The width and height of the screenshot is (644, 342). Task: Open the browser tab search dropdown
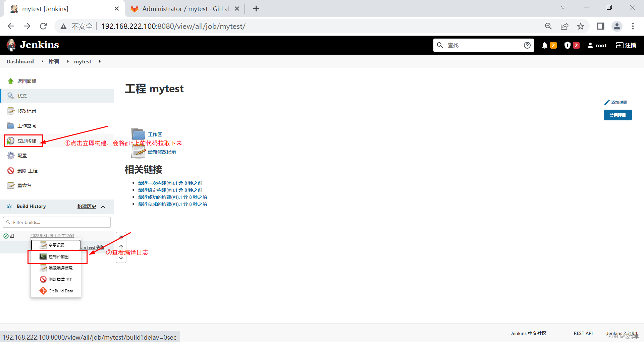pos(563,7)
